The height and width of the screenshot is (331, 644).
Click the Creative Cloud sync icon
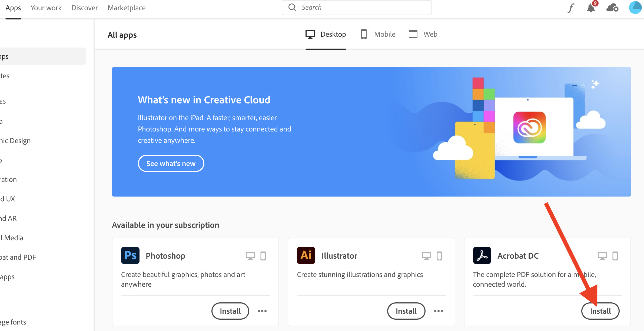tap(612, 8)
